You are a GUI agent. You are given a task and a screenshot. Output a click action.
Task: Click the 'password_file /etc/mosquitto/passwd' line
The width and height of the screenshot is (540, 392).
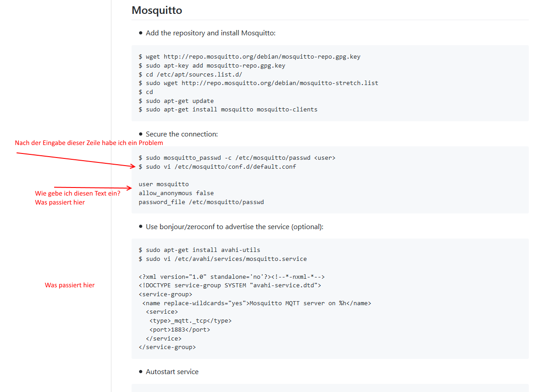point(201,202)
